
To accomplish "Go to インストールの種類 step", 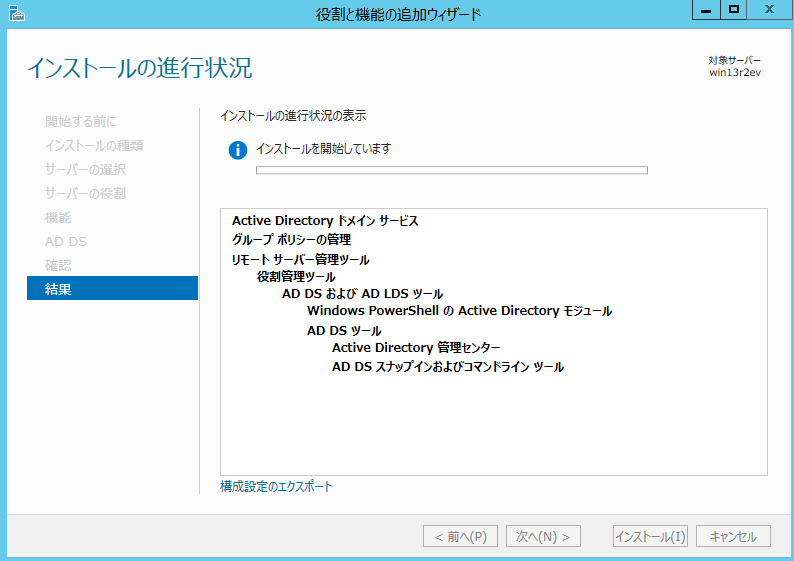I will point(94,146).
